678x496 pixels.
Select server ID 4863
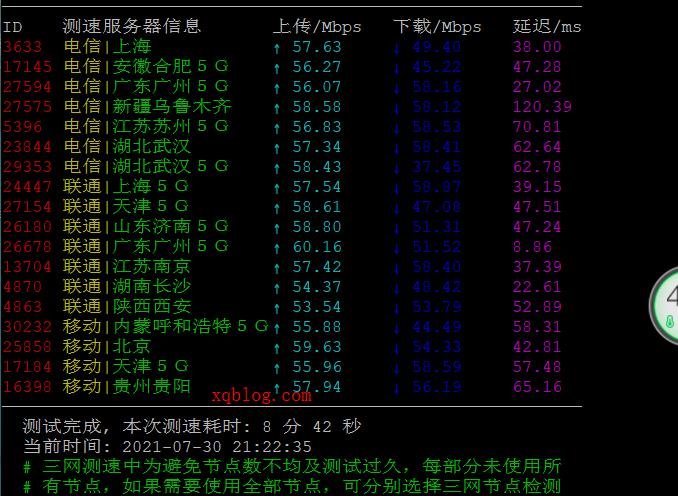point(22,307)
